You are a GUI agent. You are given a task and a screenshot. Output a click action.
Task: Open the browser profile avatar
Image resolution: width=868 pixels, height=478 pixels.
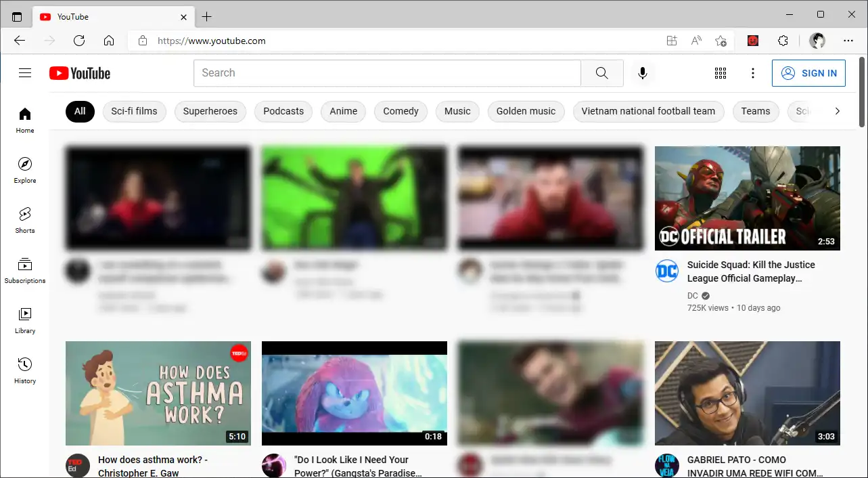[817, 41]
